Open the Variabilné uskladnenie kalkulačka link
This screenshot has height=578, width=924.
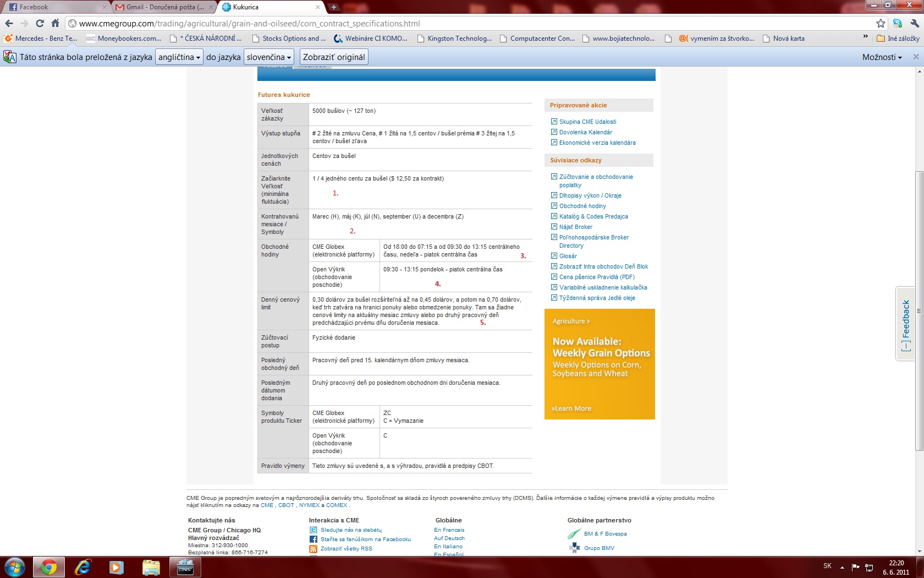(603, 287)
